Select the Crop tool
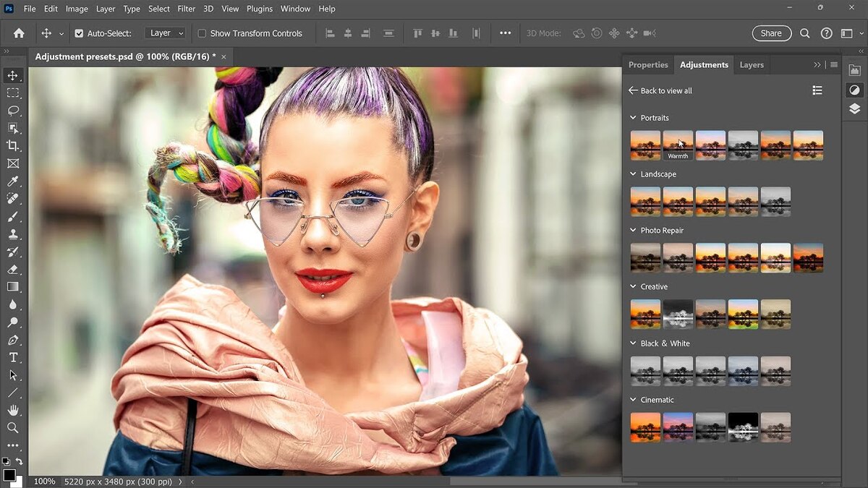The height and width of the screenshot is (488, 868). (x=13, y=146)
